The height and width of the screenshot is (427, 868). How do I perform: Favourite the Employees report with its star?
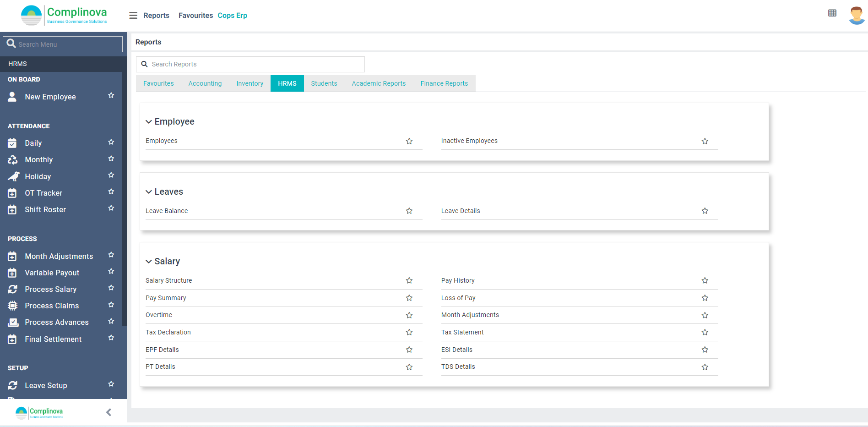(x=409, y=141)
